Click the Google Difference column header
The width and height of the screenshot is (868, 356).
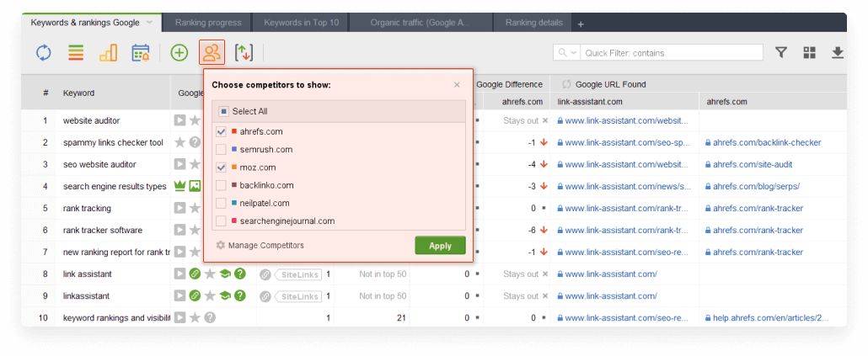tap(509, 84)
